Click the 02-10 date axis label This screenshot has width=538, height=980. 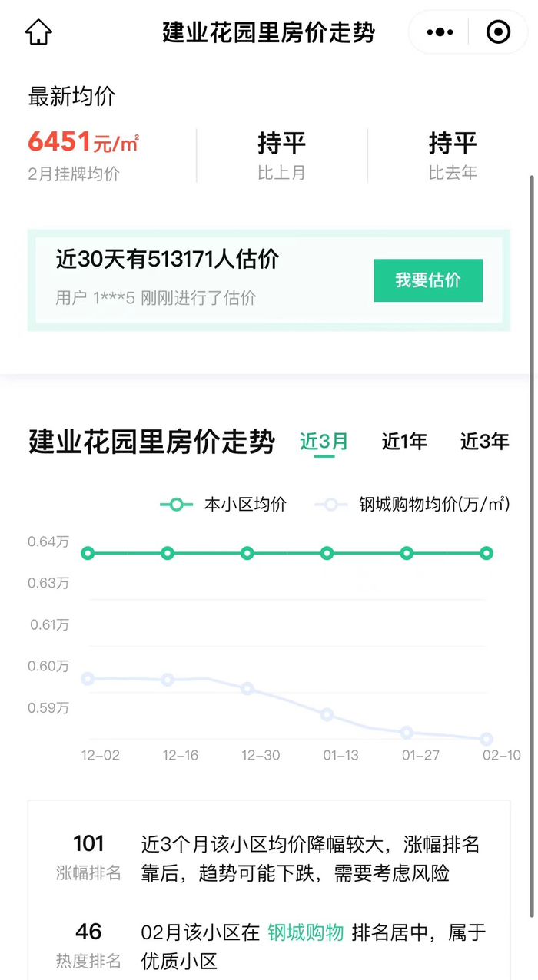click(501, 755)
